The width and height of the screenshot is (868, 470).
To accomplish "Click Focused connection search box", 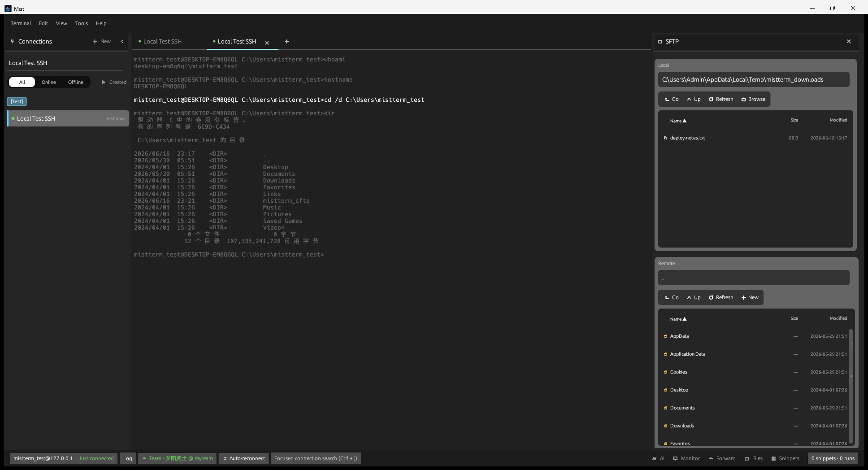I will (316, 458).
